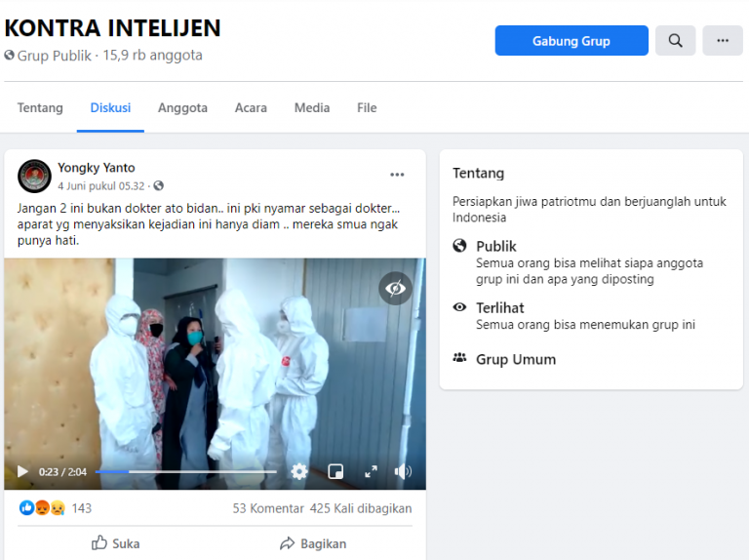Go to the Acara tab
Screen dimensions: 749x560
pos(251,108)
